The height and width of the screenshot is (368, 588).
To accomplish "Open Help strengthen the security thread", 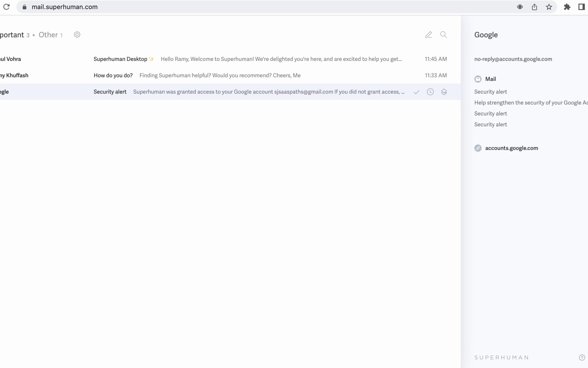I will (x=531, y=103).
